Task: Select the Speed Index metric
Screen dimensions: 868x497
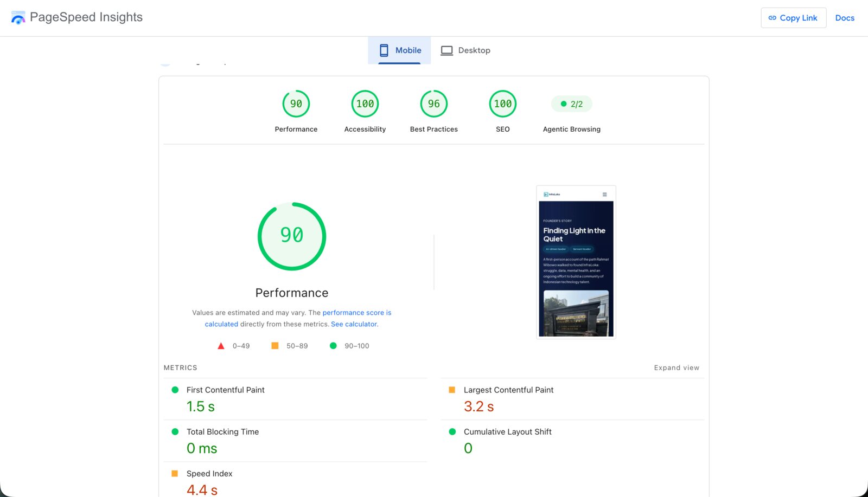Action: tap(209, 473)
